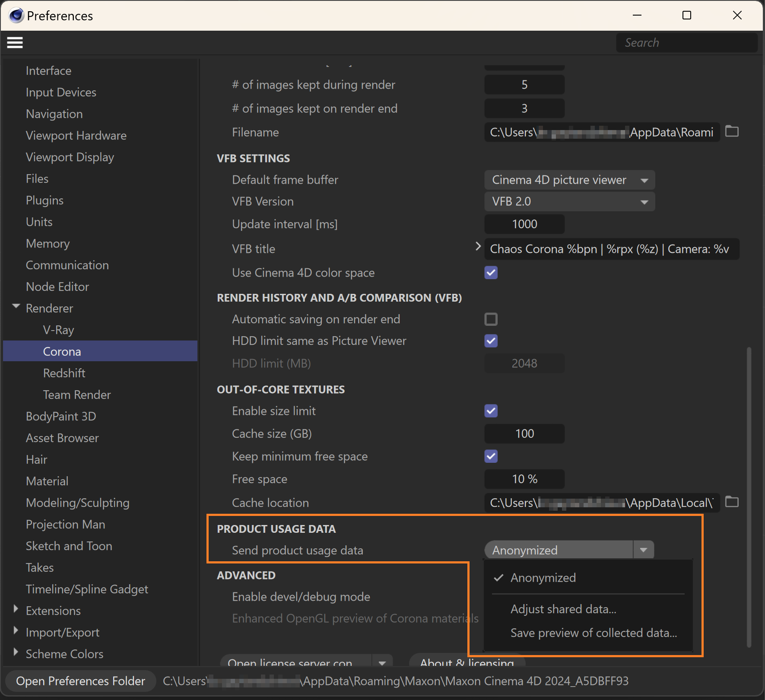Open Send product usage data dropdown

[x=569, y=550]
